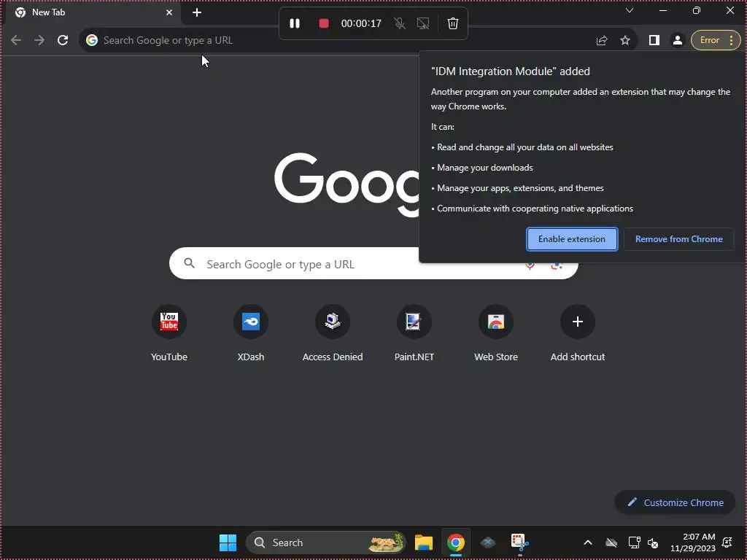Open the Web Store shortcut
The width and height of the screenshot is (747, 560).
pyautogui.click(x=496, y=333)
